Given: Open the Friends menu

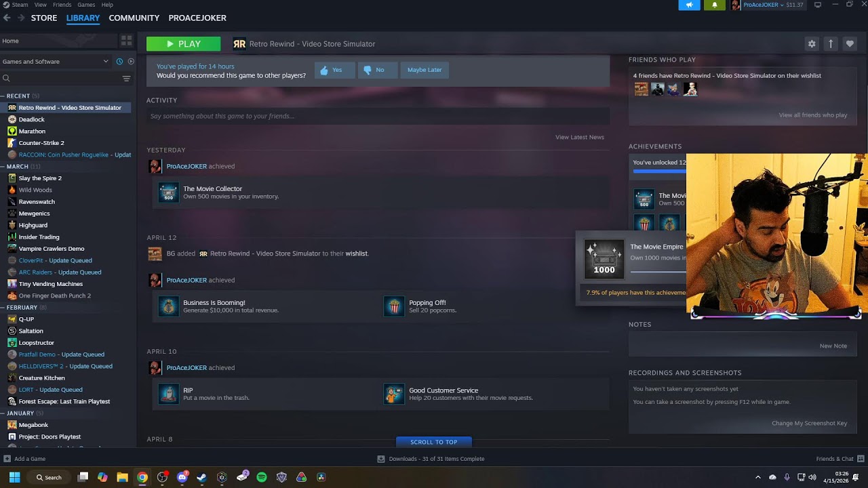Looking at the screenshot, I should click(x=62, y=5).
